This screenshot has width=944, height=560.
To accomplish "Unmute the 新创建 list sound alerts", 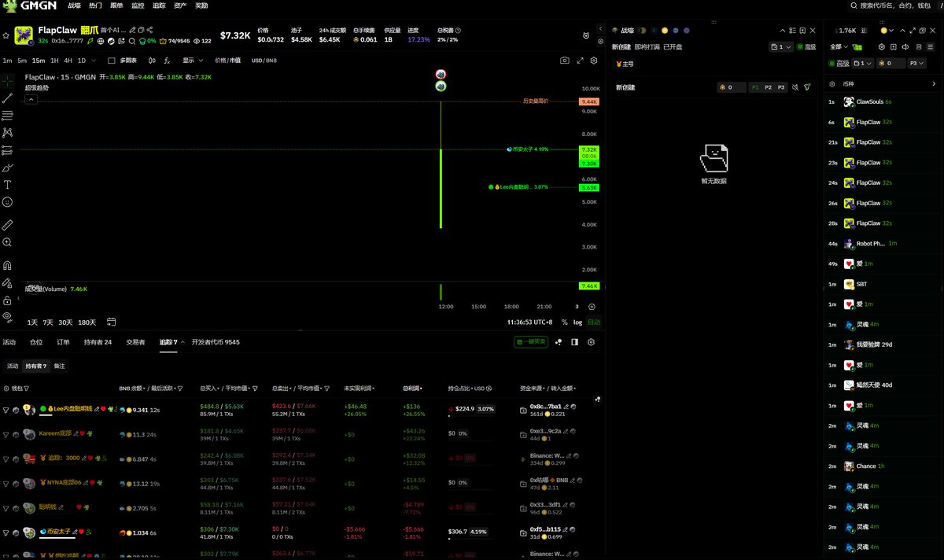I will [795, 87].
